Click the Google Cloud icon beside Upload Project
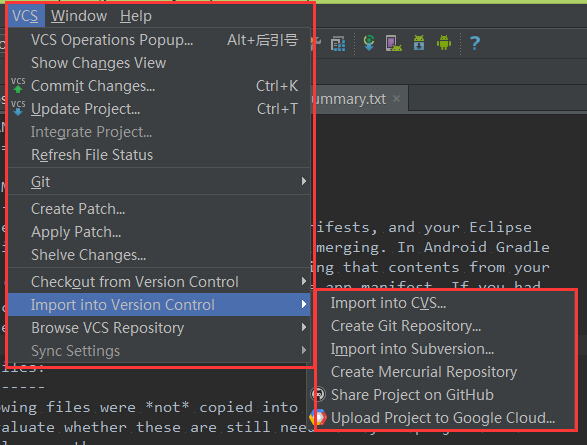 point(318,417)
